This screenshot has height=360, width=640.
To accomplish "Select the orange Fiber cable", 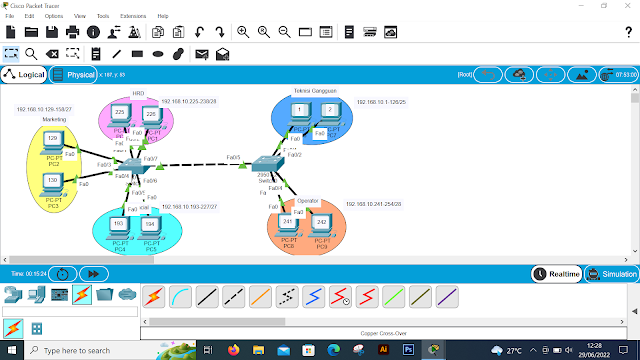I will click(x=260, y=297).
